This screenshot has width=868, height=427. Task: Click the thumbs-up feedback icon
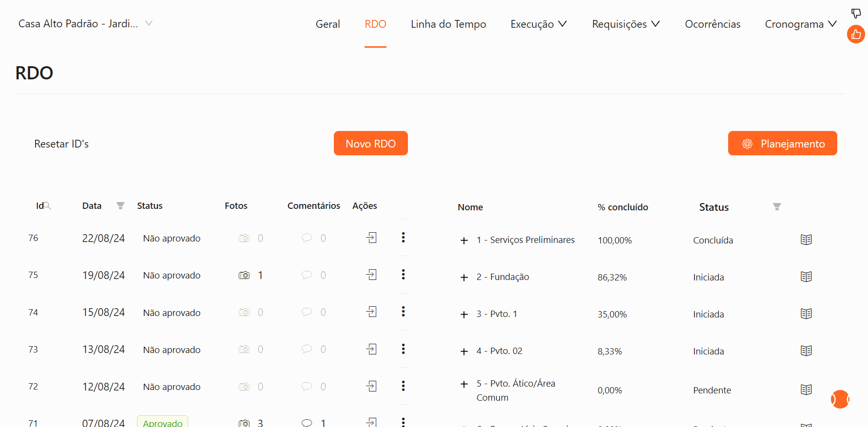856,35
